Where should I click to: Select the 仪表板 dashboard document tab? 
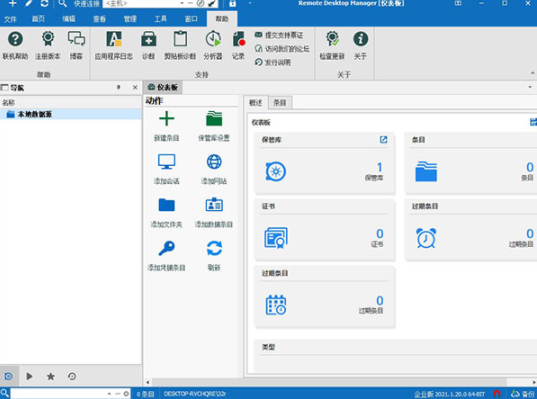(x=163, y=88)
